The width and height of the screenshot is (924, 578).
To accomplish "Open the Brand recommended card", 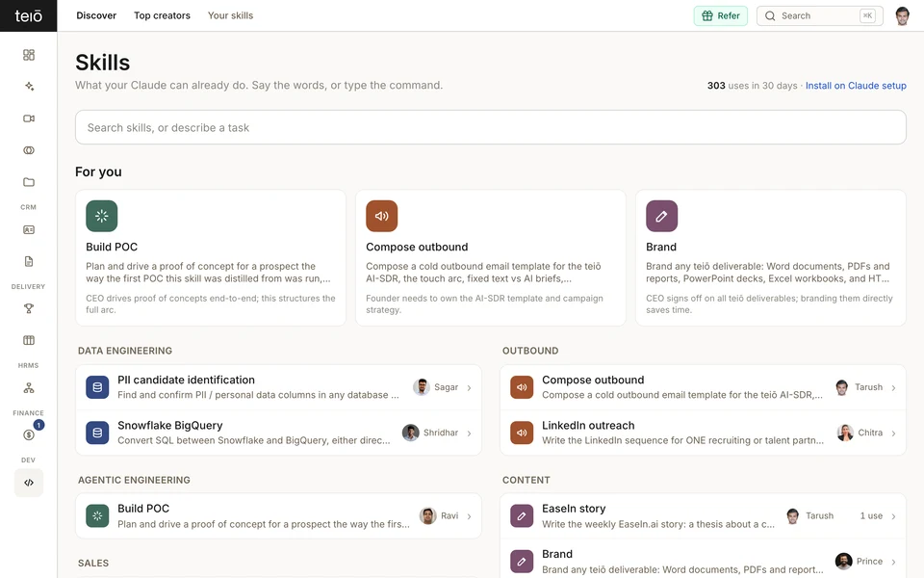I will coord(770,258).
